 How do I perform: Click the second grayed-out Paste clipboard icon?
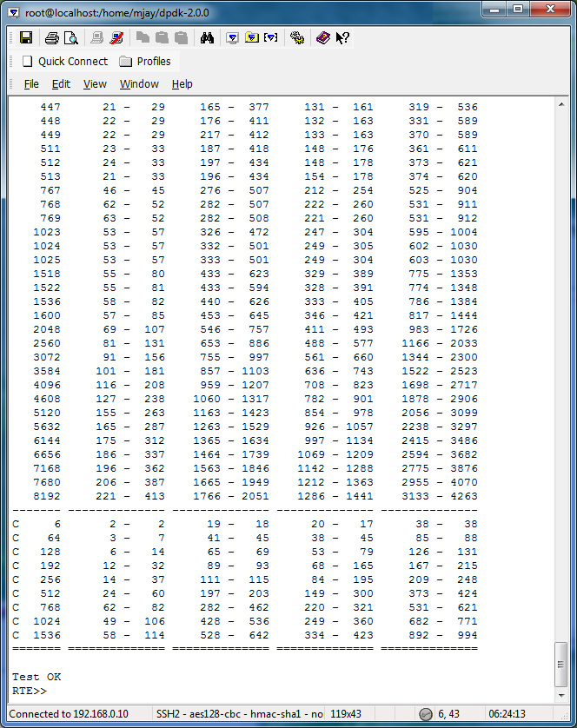tap(181, 37)
